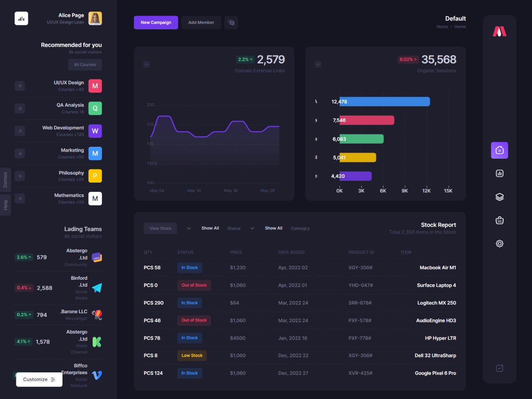The height and width of the screenshot is (399, 532).
Task: Open the bar chart reports sidebar icon
Action: [499, 173]
